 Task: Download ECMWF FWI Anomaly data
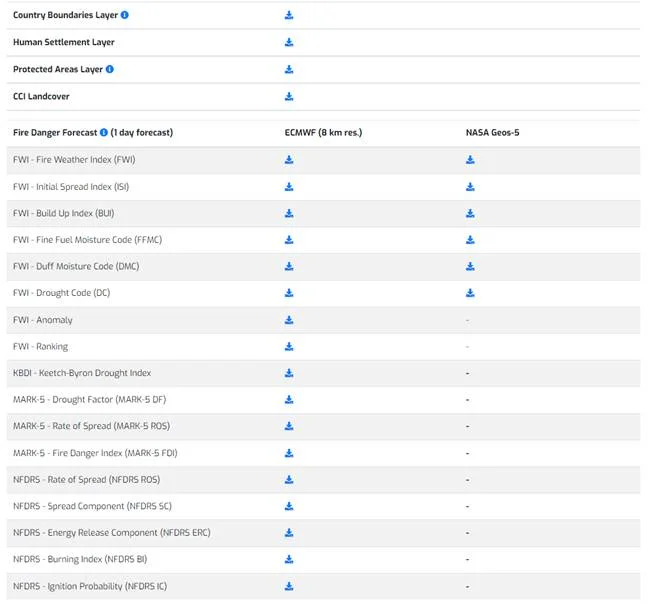click(289, 320)
